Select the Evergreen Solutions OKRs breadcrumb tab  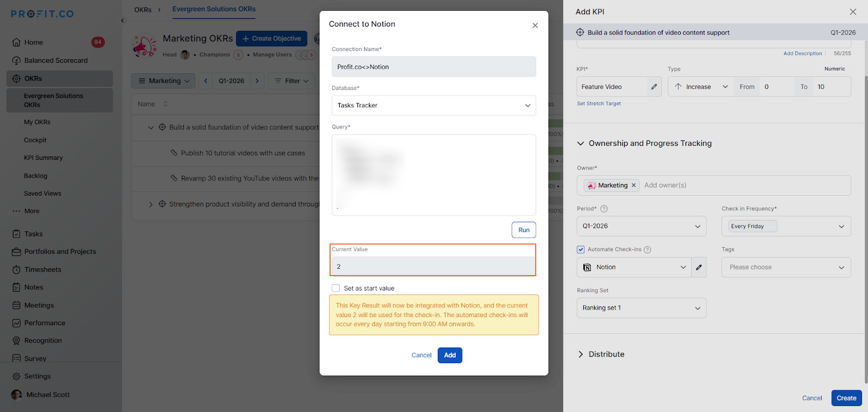(214, 9)
